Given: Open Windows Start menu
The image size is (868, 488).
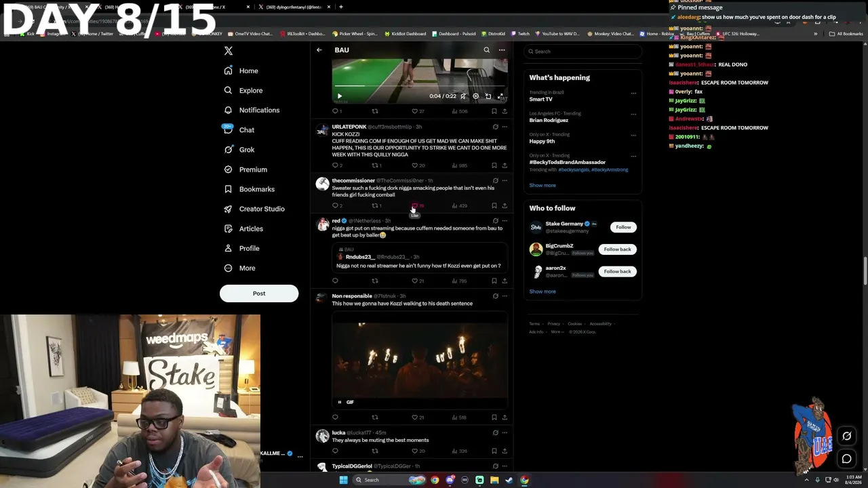Looking at the screenshot, I should coord(343,480).
